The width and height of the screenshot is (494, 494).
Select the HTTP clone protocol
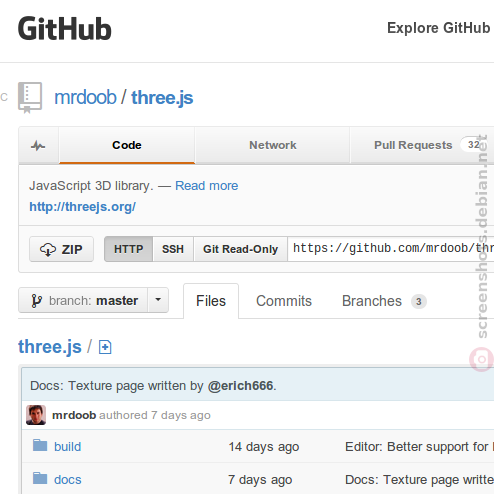point(128,249)
